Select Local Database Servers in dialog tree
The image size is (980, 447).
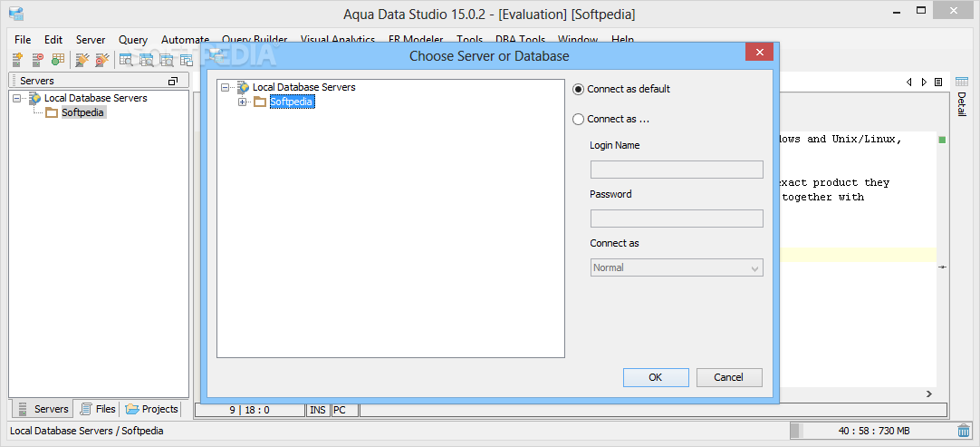coord(303,88)
